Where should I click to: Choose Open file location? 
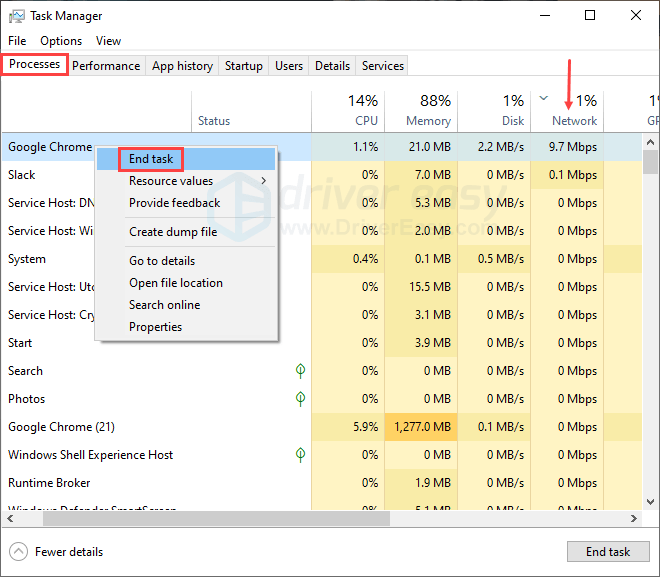[x=186, y=283]
